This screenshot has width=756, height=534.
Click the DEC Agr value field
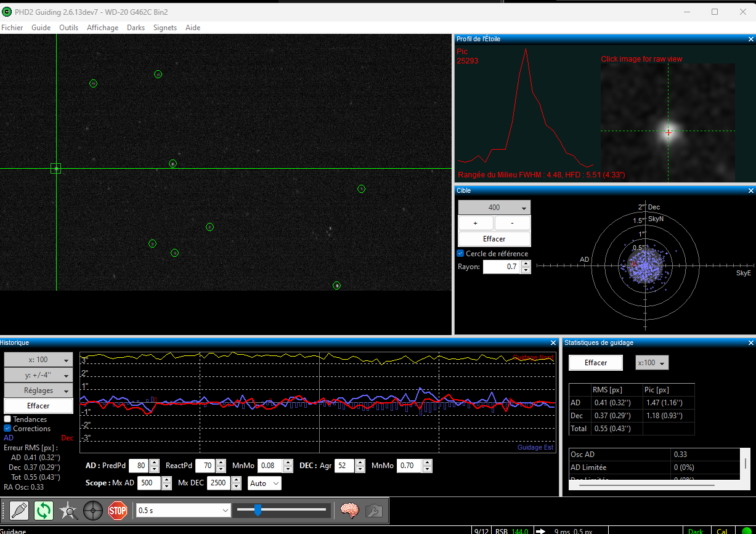point(344,466)
